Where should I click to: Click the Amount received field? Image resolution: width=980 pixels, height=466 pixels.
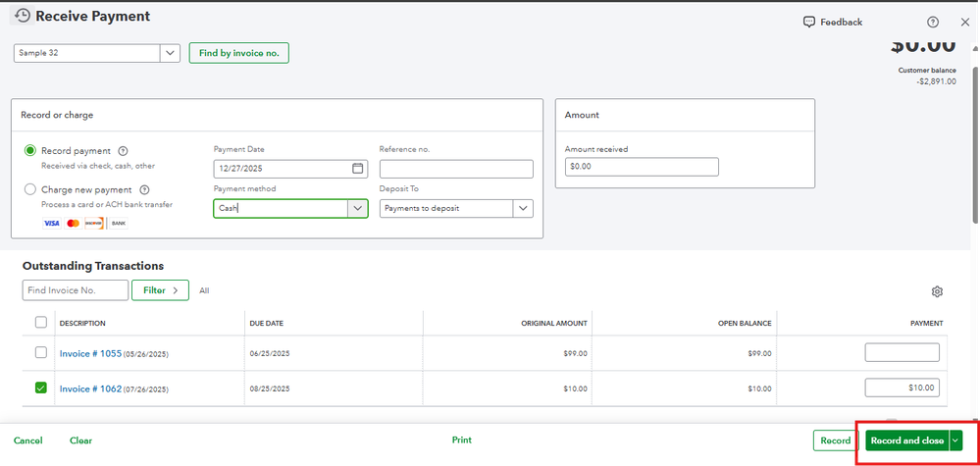pos(642,167)
